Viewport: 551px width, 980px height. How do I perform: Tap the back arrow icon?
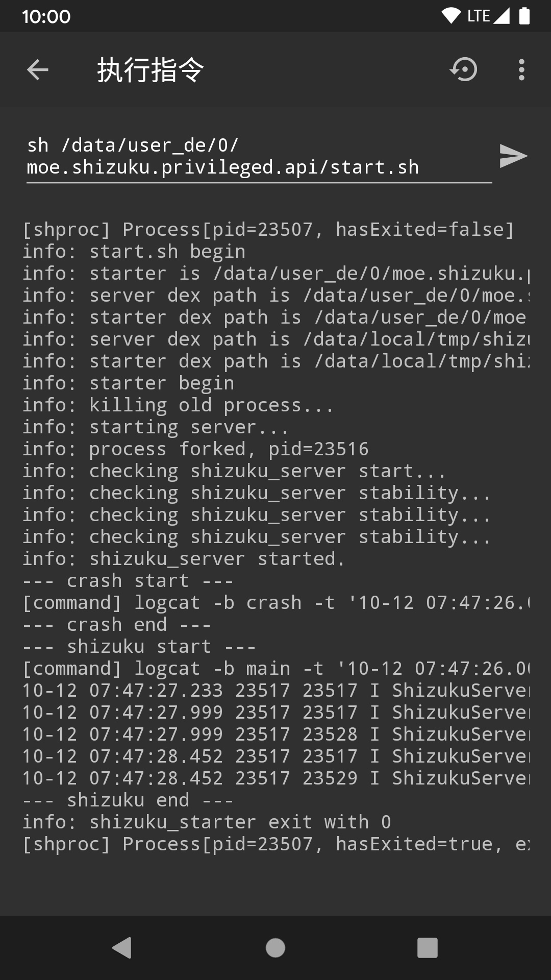tap(37, 70)
